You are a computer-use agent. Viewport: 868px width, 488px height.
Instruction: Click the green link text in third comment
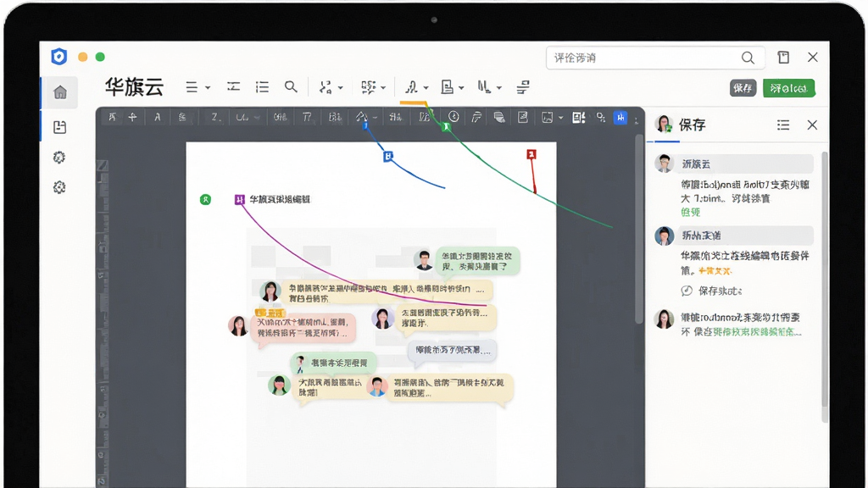point(757,331)
